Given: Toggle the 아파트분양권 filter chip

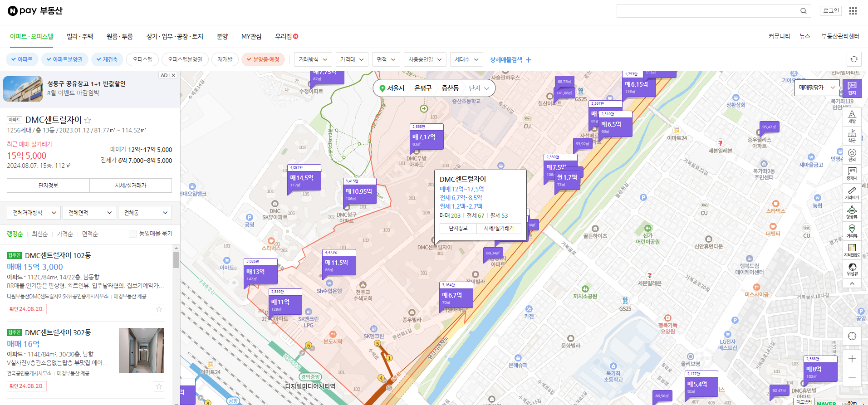Looking at the screenshot, I should point(64,59).
